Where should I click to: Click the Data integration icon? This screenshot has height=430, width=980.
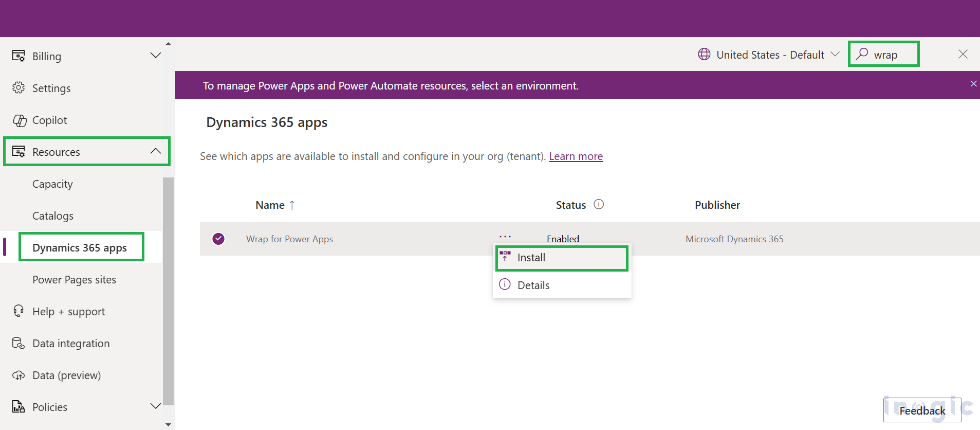19,343
